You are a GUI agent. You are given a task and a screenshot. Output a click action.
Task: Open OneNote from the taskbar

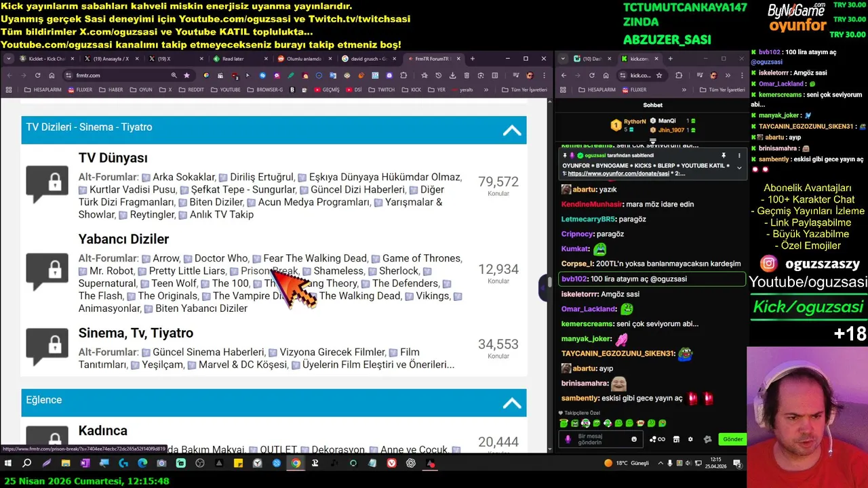[85, 464]
